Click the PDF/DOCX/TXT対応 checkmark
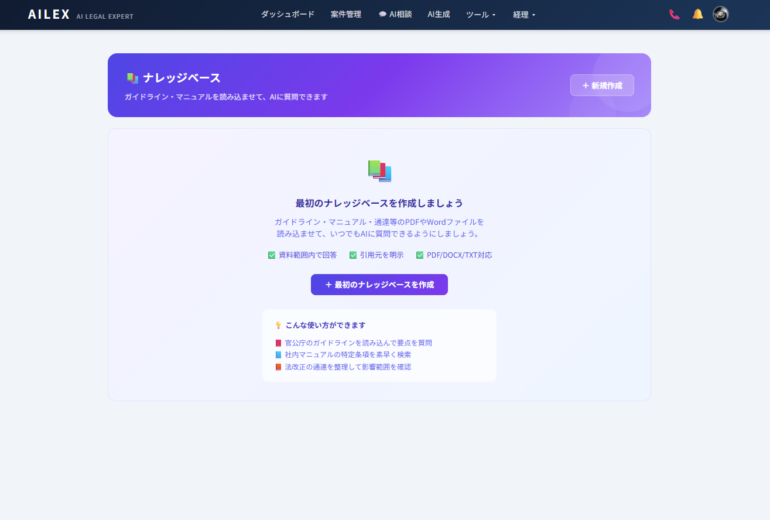770x520 pixels. (419, 255)
